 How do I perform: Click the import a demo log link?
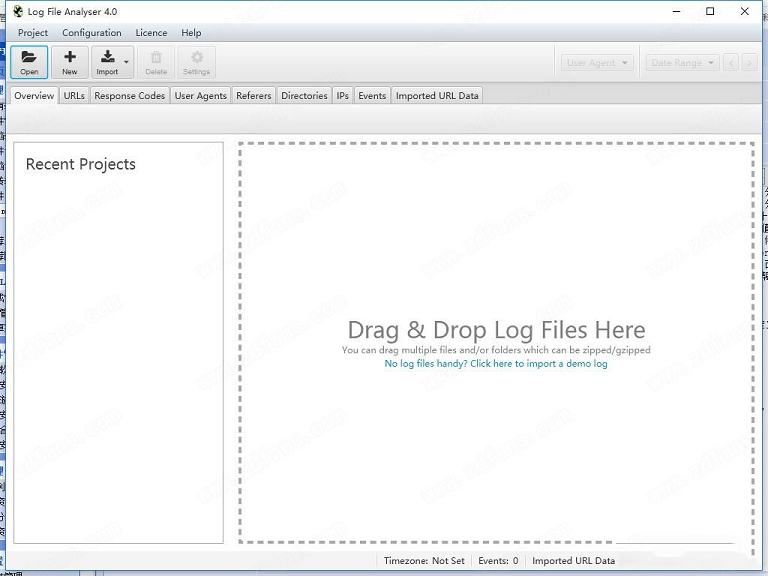point(496,364)
